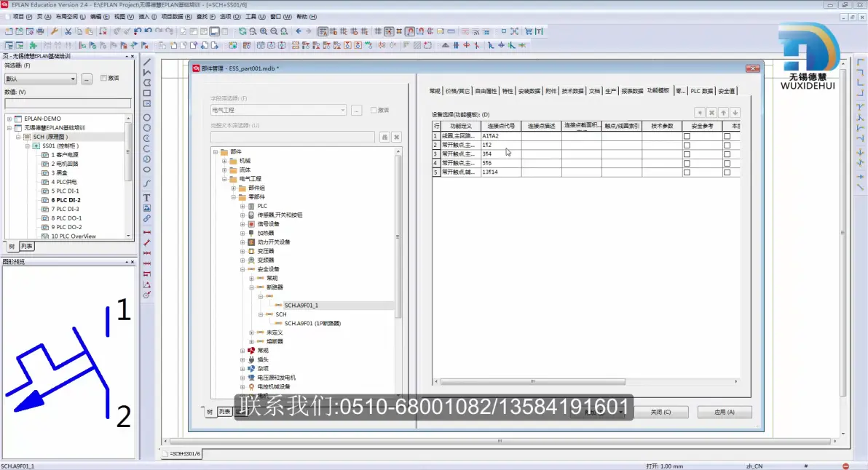This screenshot has width=868, height=470.
Task: Click the table horizontal scrollbar thumb
Action: click(532, 381)
